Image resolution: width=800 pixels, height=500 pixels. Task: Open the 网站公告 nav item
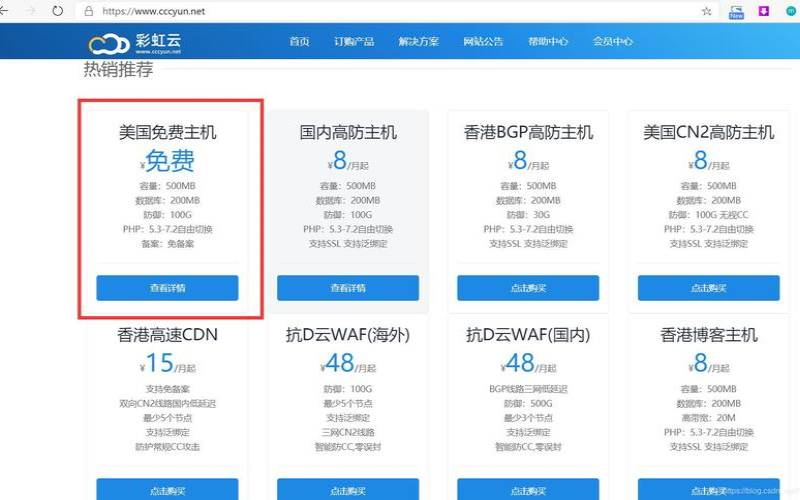coord(483,41)
